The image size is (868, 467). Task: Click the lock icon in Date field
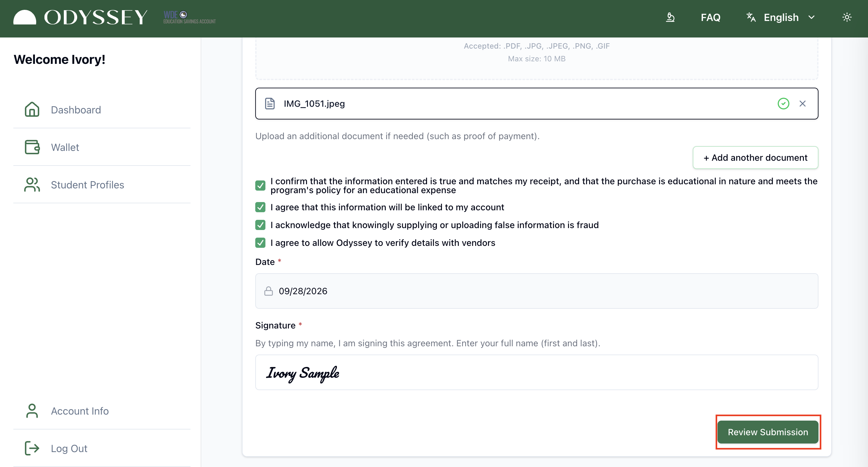269,291
